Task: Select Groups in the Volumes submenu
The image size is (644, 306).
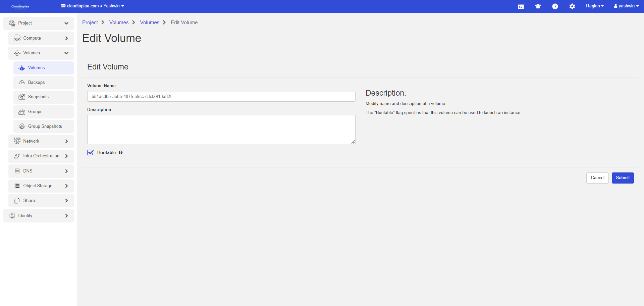Action: click(35, 112)
